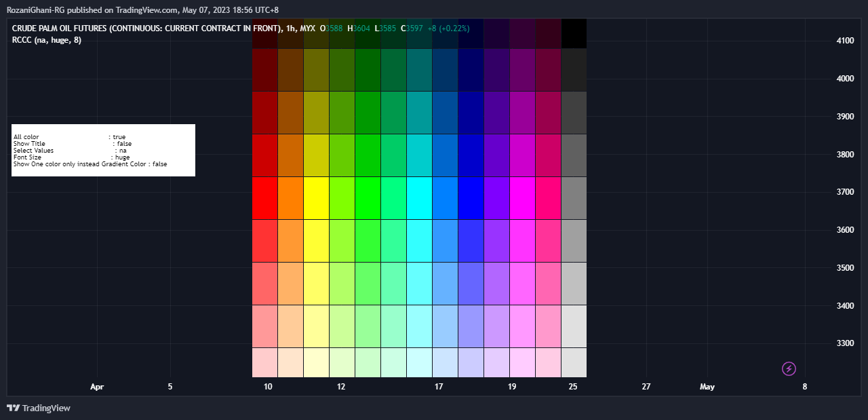Pick the light gray swatch at 3500 level
This screenshot has height=420, width=868.
tap(574, 284)
